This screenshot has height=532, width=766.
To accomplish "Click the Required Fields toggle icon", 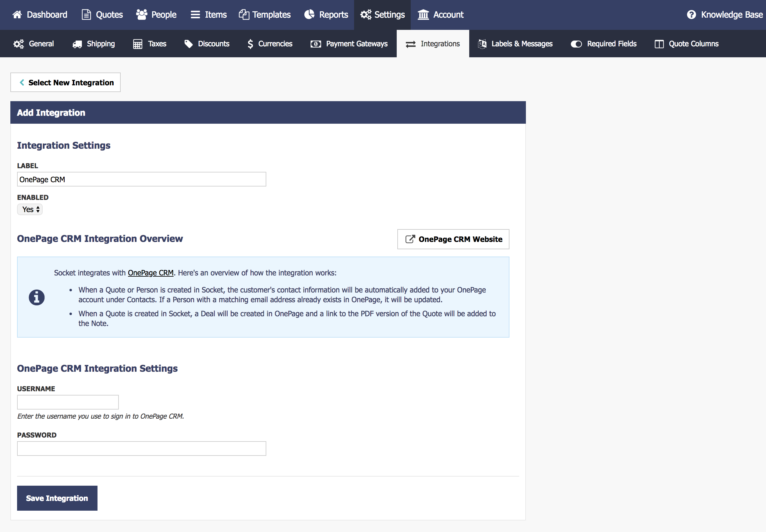I will [x=576, y=44].
